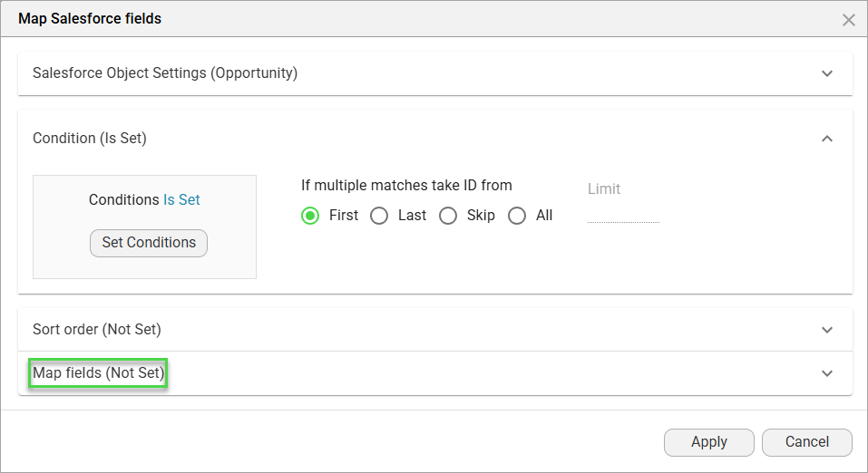The height and width of the screenshot is (473, 868).
Task: Select the Skip radio option
Action: tap(448, 216)
